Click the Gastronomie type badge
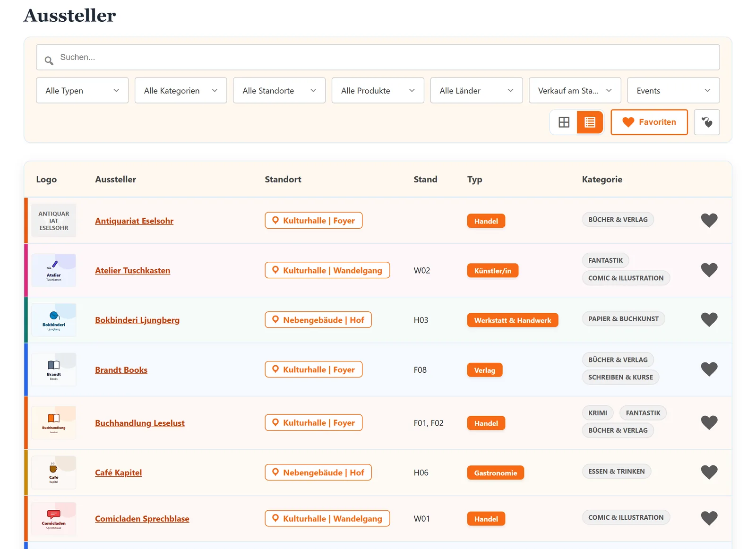756x549 pixels. [x=496, y=473]
